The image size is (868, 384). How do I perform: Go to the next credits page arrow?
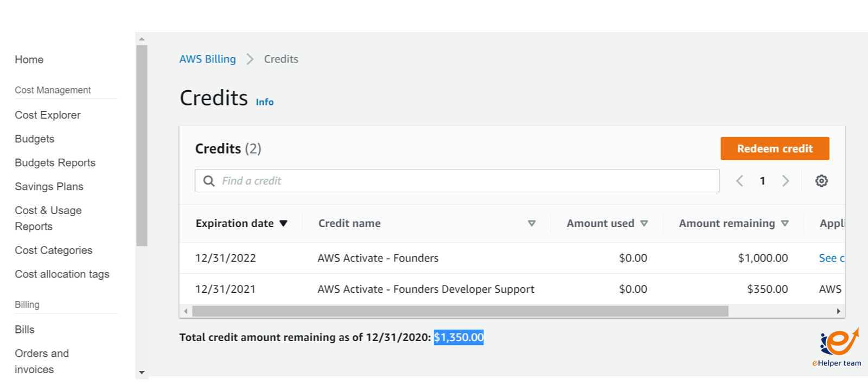pos(786,181)
